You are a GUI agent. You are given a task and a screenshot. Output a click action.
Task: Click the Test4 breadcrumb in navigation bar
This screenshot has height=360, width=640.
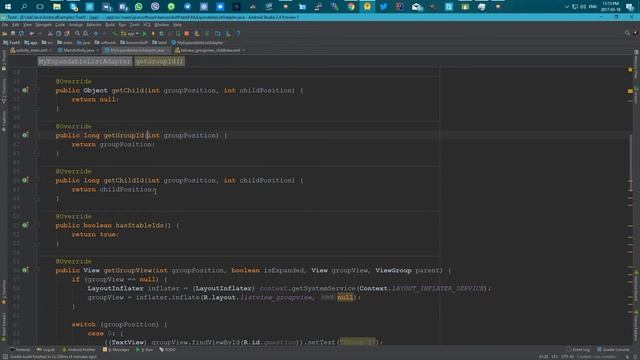(11, 42)
